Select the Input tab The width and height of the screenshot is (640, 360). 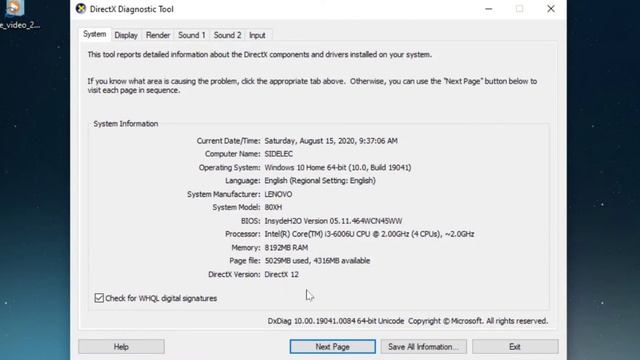[257, 36]
